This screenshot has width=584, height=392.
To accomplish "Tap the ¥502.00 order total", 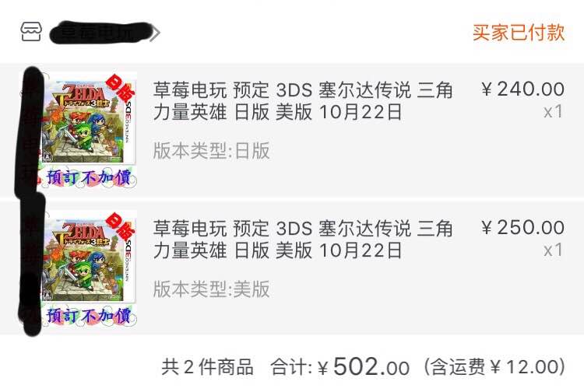I will click(x=364, y=366).
